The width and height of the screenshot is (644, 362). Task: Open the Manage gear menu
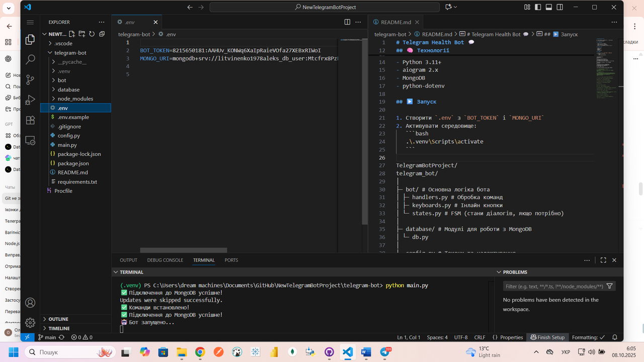30,322
